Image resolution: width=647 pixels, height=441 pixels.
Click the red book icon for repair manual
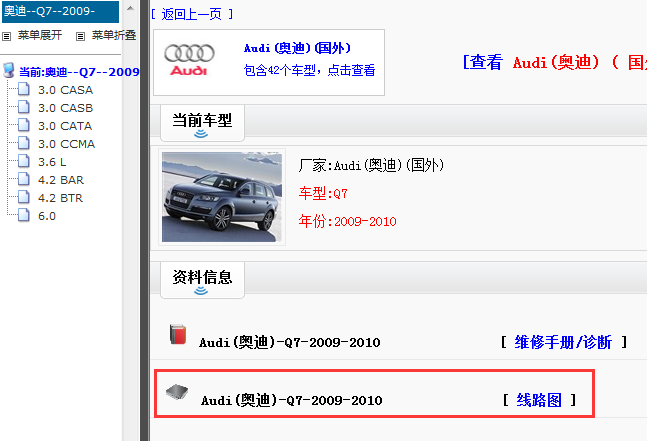(x=178, y=334)
